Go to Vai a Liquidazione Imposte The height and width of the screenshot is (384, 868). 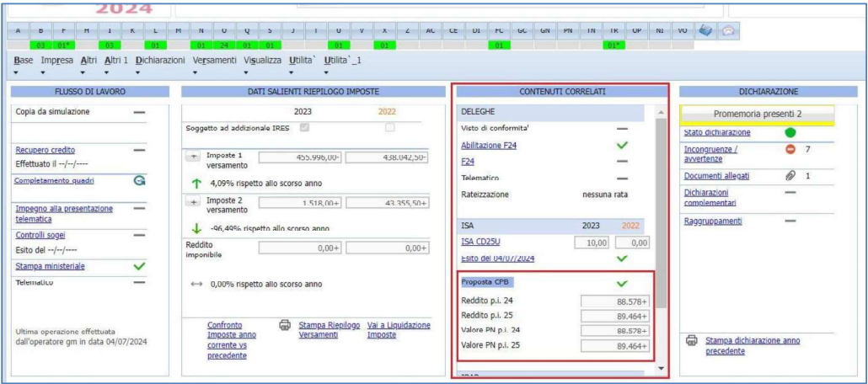399,330
